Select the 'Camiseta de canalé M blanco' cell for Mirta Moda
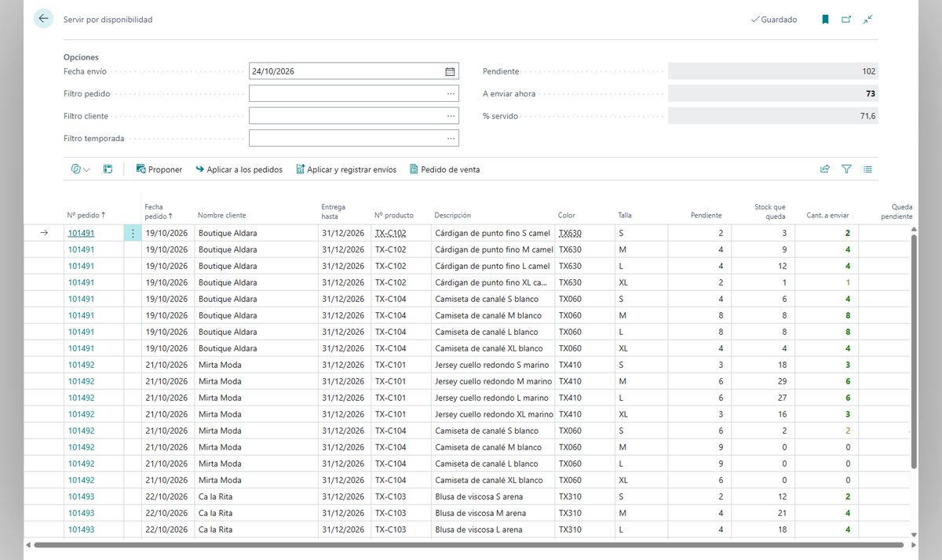Image resolution: width=942 pixels, height=560 pixels. pos(492,447)
